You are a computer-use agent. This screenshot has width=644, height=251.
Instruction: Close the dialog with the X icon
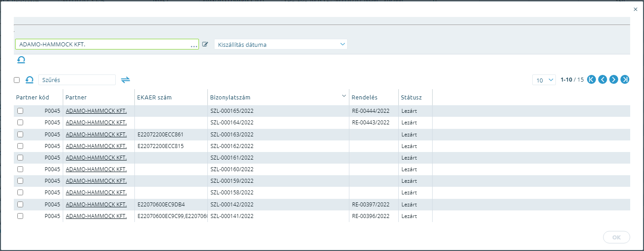pos(635,9)
